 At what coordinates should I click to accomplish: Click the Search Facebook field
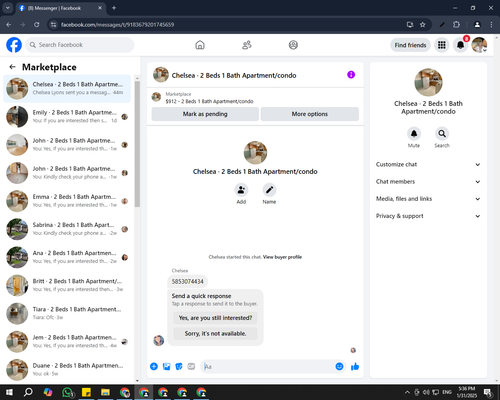(80, 45)
